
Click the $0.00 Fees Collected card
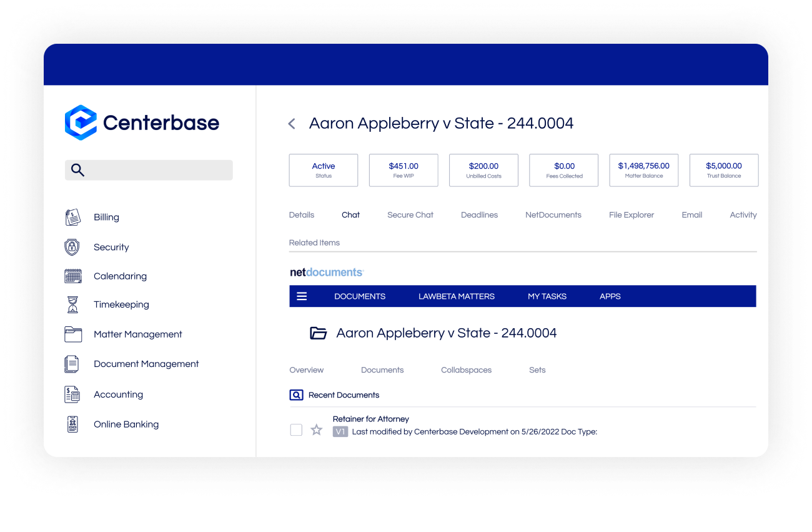[564, 170]
